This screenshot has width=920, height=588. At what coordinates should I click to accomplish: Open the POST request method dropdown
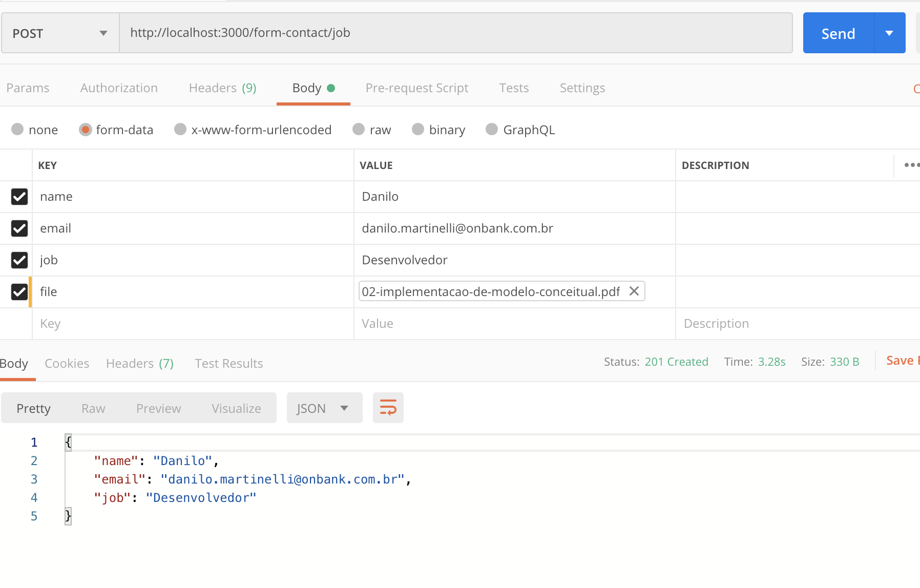point(59,33)
